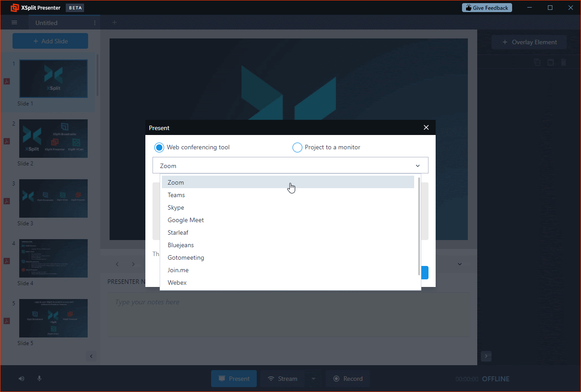Screen dimensions: 581x392
Task: Select the Slide 1 thumbnail
Action: [53, 79]
